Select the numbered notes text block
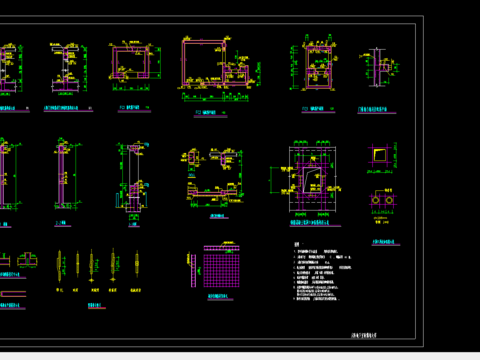This screenshot has width=480, height=360. tap(322, 272)
